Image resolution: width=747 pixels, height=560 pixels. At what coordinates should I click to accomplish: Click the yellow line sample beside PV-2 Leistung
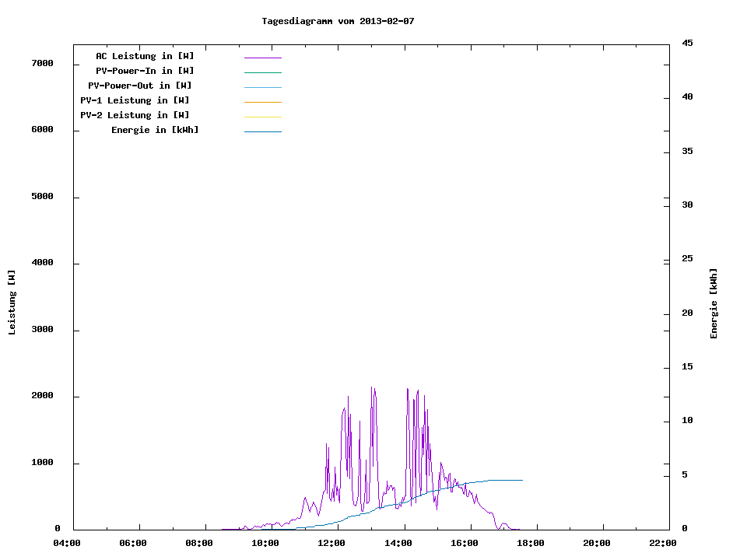click(262, 117)
